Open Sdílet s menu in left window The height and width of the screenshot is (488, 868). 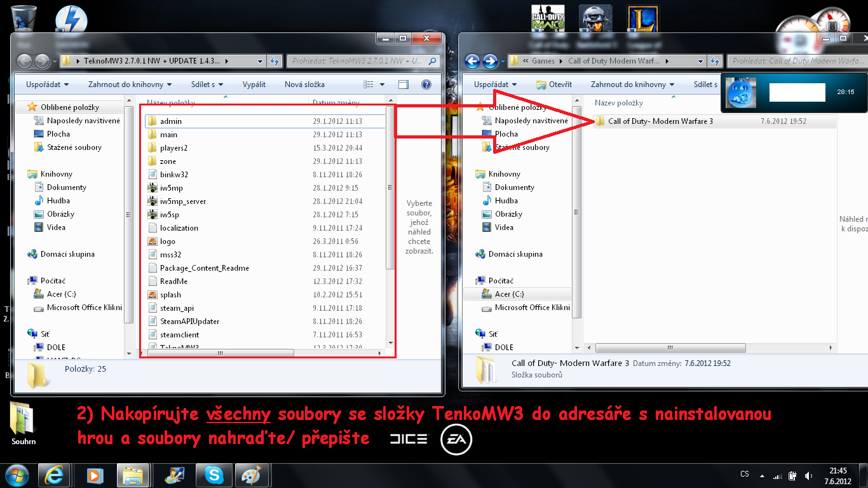click(x=208, y=84)
